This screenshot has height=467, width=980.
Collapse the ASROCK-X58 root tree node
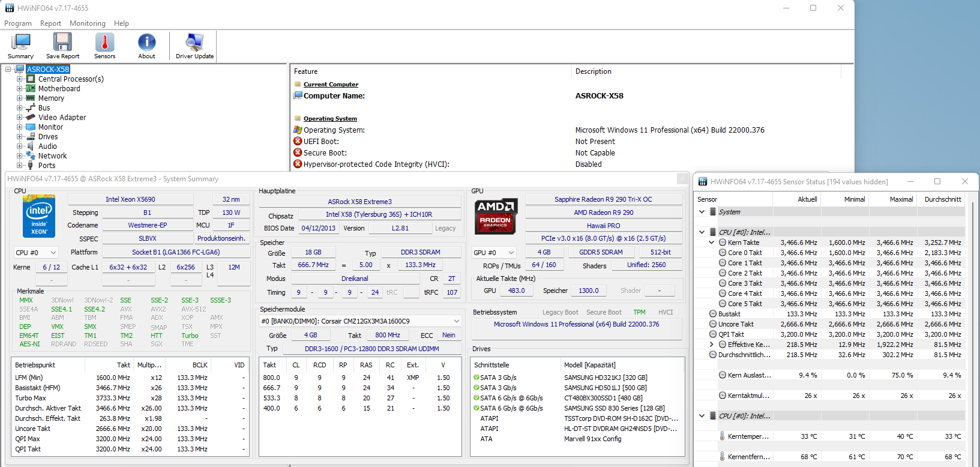tap(8, 70)
